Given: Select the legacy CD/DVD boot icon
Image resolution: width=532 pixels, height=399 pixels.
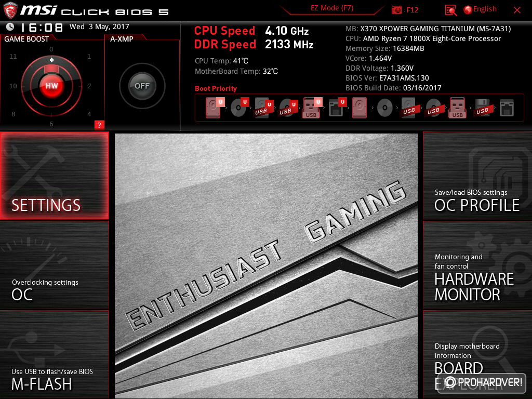Looking at the screenshot, I should coord(385,108).
